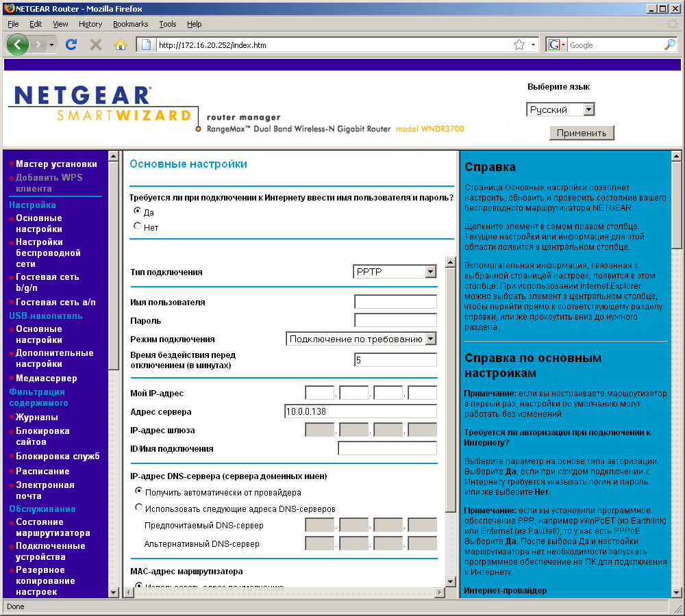
Task: Click the Firefox icon in the title bar
Action: click(9, 8)
